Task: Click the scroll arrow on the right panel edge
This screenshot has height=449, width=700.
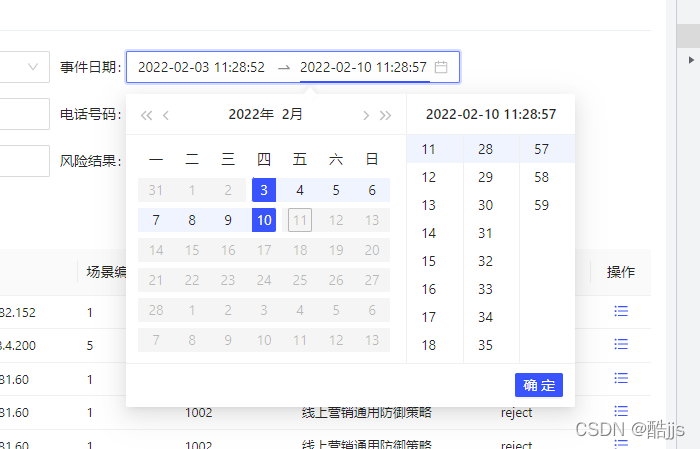Action: point(691,60)
